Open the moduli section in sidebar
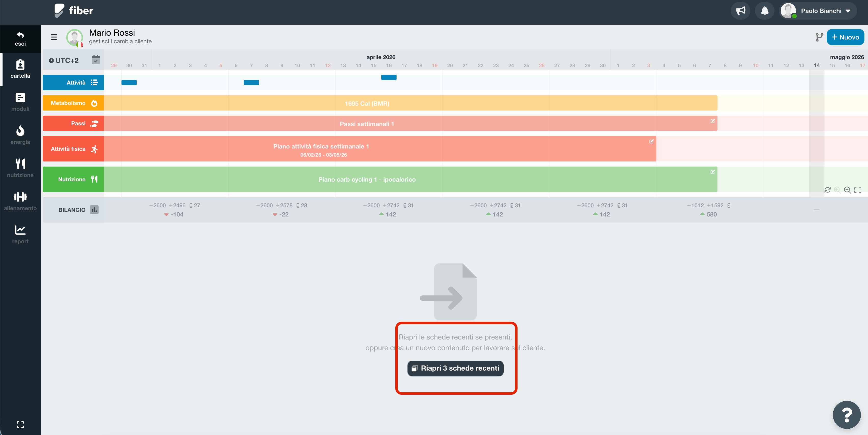This screenshot has width=868, height=435. pos(20,102)
